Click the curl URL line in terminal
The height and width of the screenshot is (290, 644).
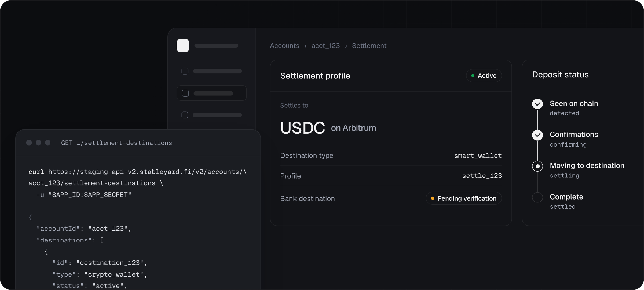(138, 172)
